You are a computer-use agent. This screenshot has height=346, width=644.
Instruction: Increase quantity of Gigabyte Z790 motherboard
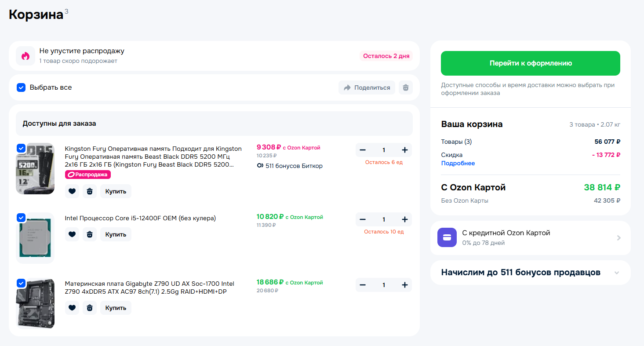[x=405, y=285]
